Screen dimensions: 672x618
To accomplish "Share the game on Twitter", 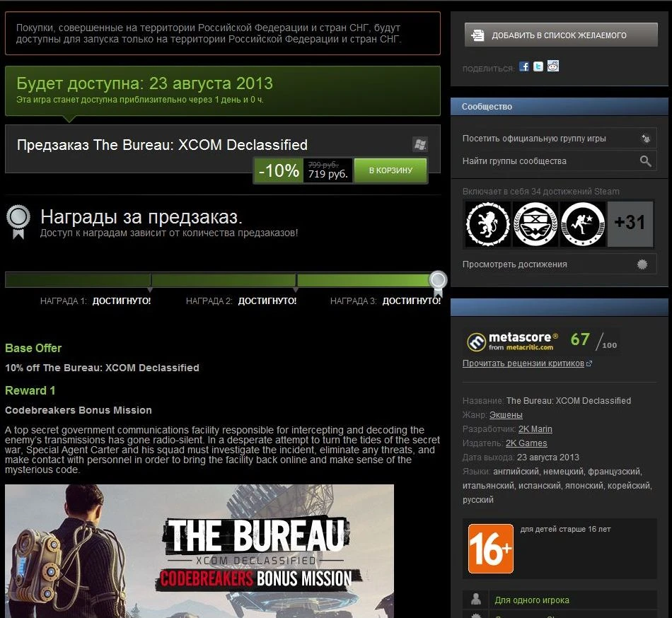I will [538, 66].
